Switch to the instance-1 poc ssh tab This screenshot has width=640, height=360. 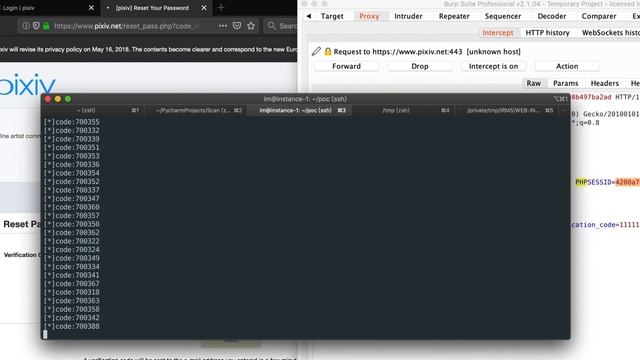tap(298, 110)
